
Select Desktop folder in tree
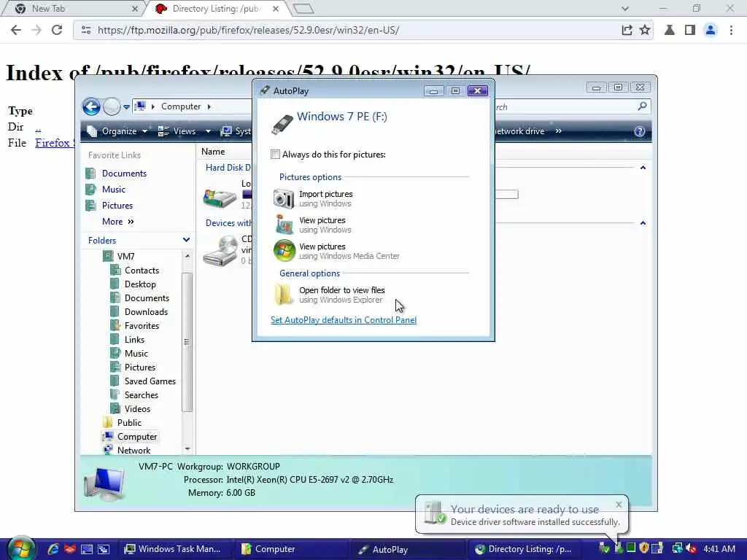click(x=140, y=284)
